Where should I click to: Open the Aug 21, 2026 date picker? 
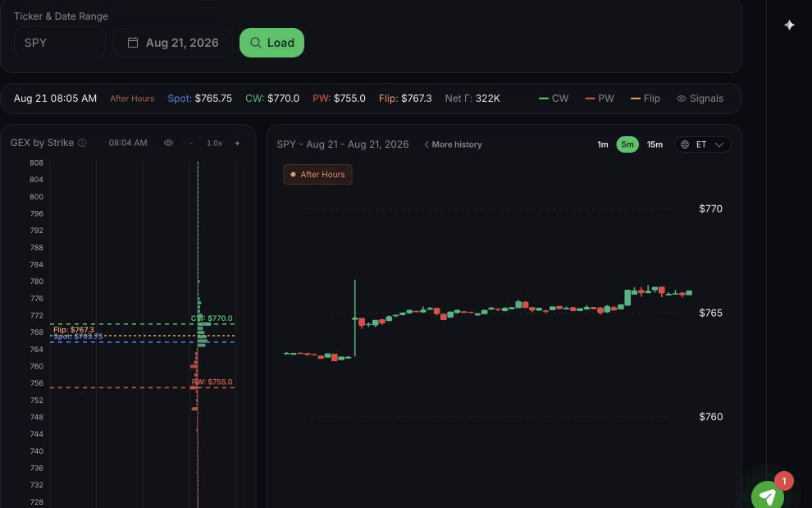pyautogui.click(x=172, y=43)
